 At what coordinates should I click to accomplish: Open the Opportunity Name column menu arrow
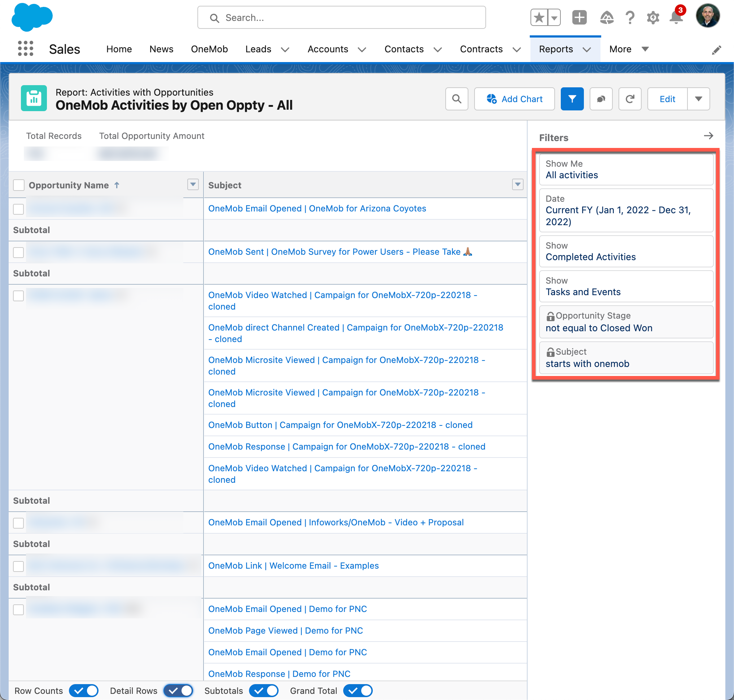click(x=193, y=184)
